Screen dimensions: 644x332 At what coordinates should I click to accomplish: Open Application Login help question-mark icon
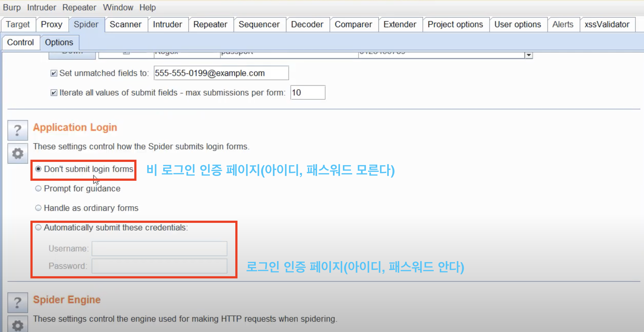coord(18,130)
